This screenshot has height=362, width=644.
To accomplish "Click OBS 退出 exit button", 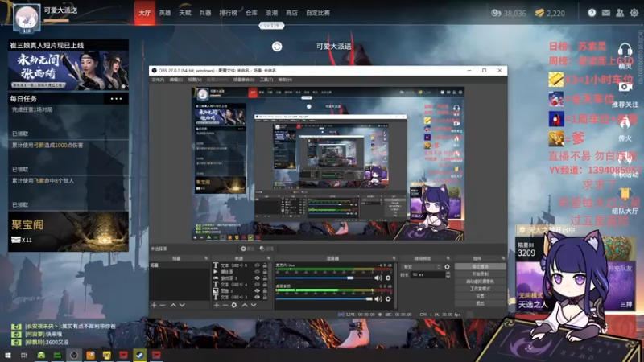I will (x=480, y=303).
